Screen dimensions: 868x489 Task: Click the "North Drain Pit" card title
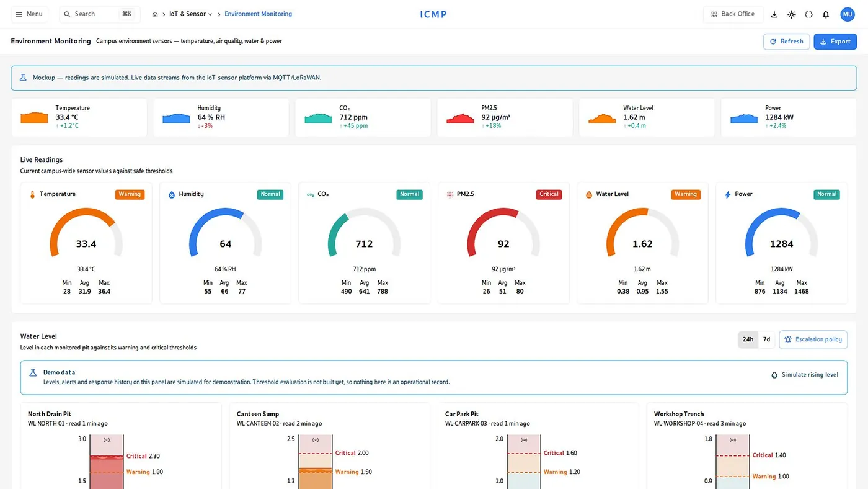pyautogui.click(x=50, y=414)
